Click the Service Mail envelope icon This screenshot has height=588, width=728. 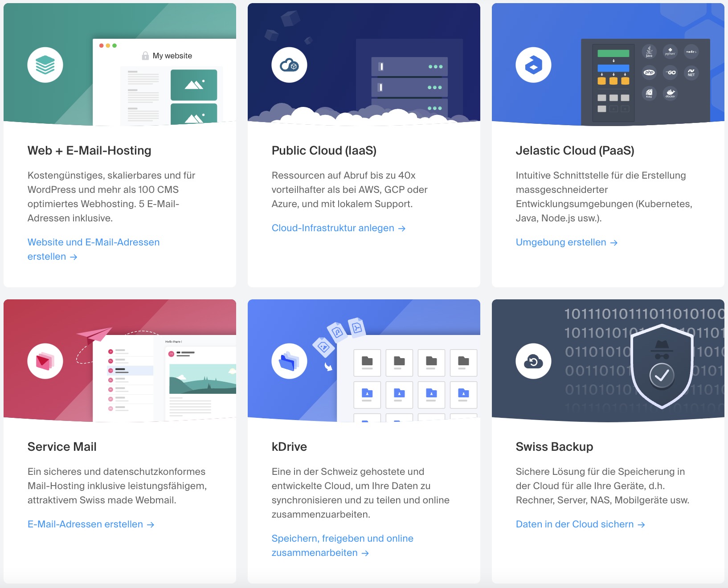tap(45, 361)
